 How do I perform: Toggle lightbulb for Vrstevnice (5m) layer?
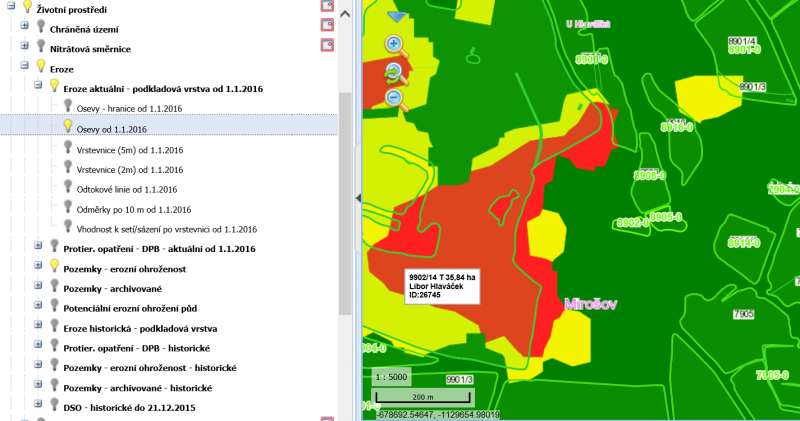click(68, 148)
